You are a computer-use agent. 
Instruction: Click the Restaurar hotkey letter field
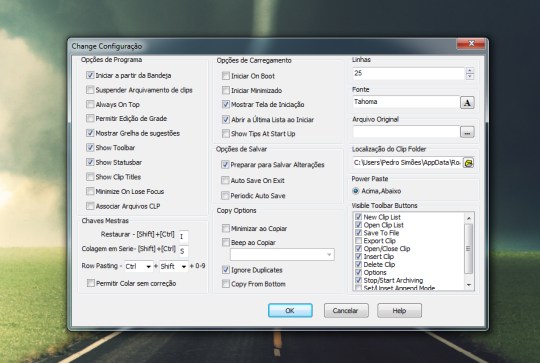[184, 237]
